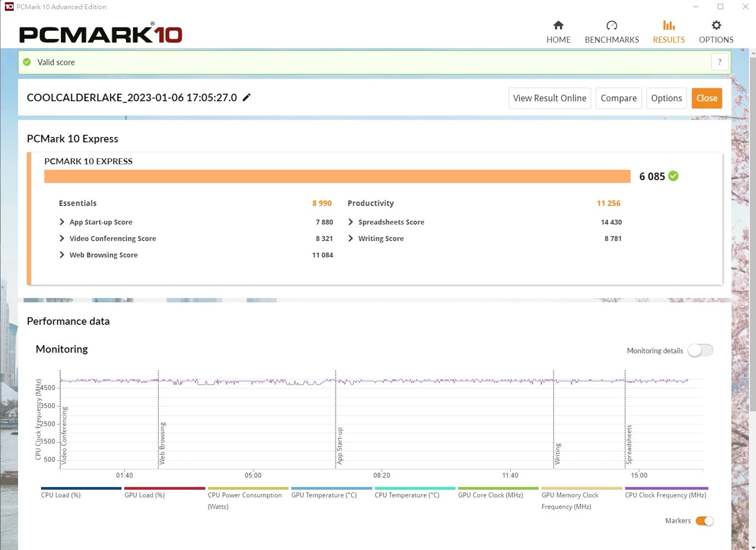Image resolution: width=756 pixels, height=550 pixels.
Task: Expand Video Conferencing Score details
Action: 62,238
